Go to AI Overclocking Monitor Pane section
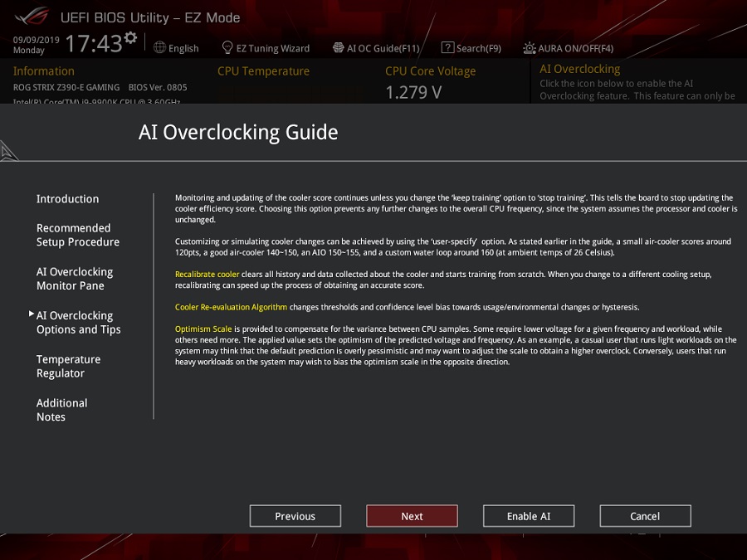 pyautogui.click(x=75, y=279)
